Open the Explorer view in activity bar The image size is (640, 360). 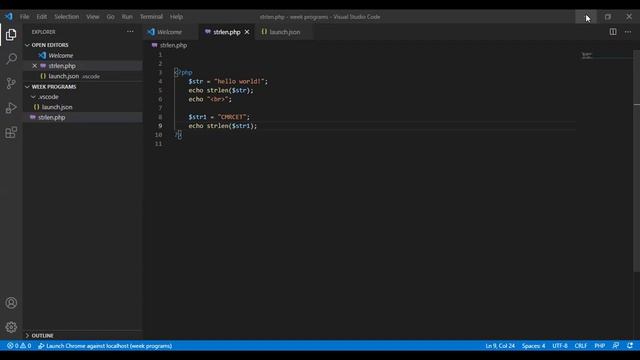tap(11, 35)
